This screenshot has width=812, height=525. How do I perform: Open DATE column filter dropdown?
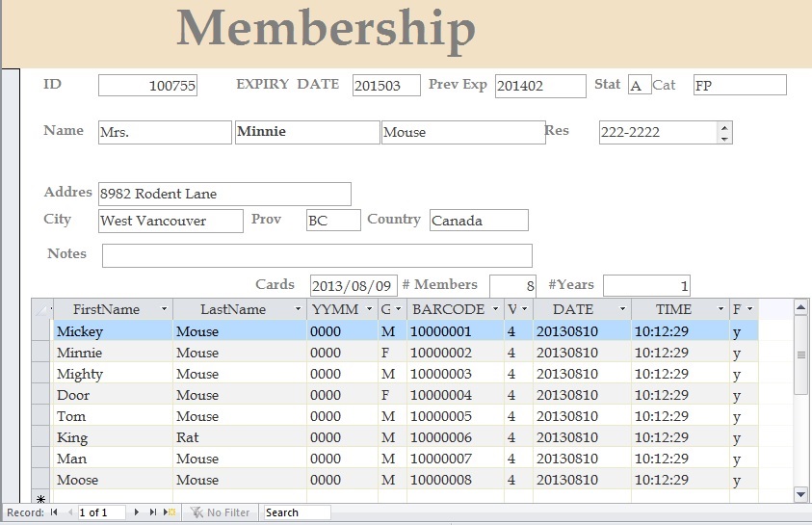coord(622,309)
